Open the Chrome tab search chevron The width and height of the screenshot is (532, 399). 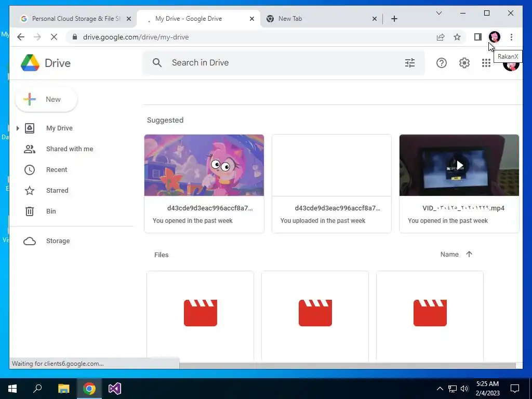[438, 13]
